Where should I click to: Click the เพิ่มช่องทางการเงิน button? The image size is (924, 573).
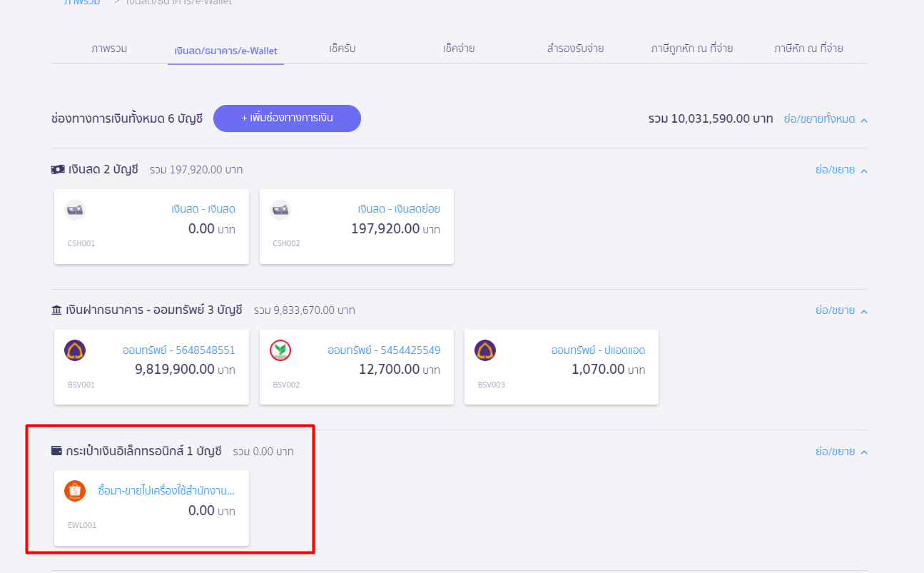(287, 118)
